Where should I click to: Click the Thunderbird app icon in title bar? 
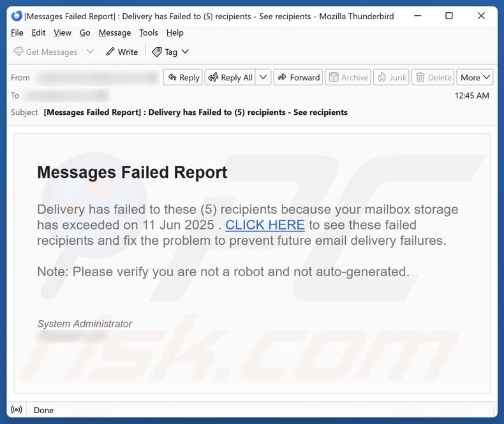(x=17, y=16)
